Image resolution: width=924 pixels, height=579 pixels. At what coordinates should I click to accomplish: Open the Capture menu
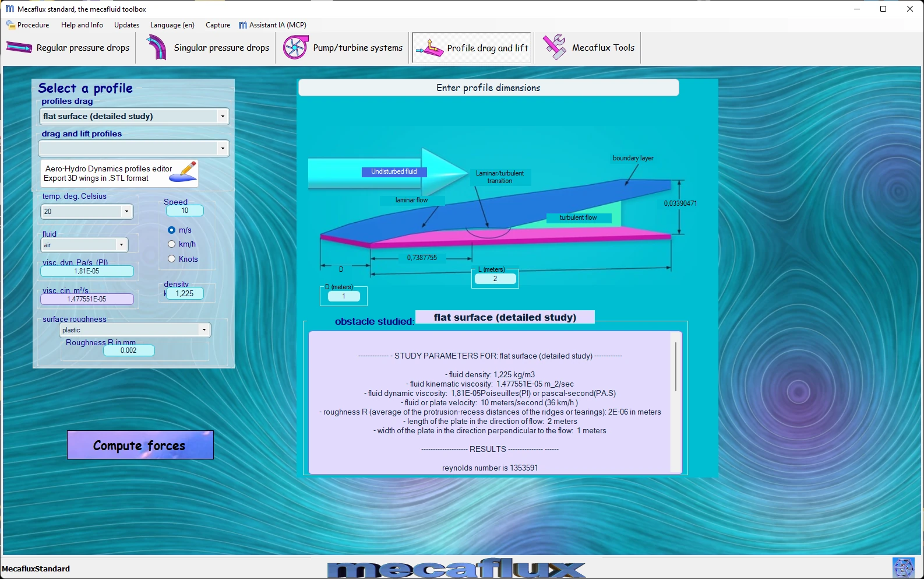218,25
